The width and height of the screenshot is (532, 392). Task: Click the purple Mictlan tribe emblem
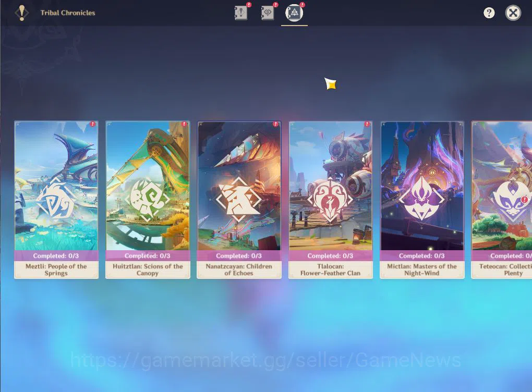click(x=421, y=200)
